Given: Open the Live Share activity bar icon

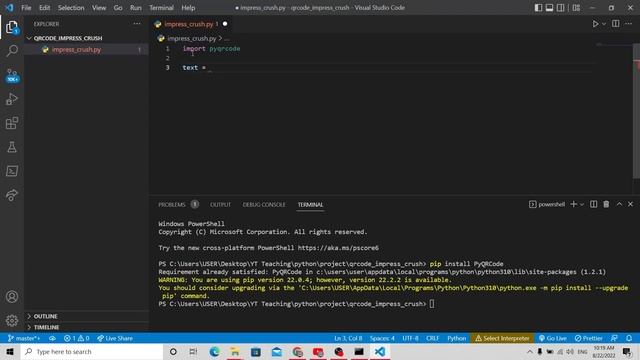Looking at the screenshot, I should (12, 195).
